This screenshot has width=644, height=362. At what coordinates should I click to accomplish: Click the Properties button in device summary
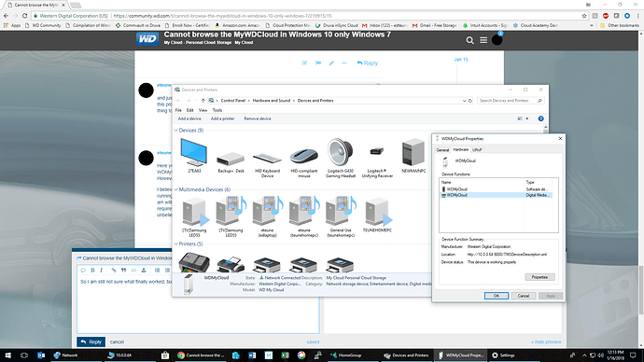click(539, 277)
